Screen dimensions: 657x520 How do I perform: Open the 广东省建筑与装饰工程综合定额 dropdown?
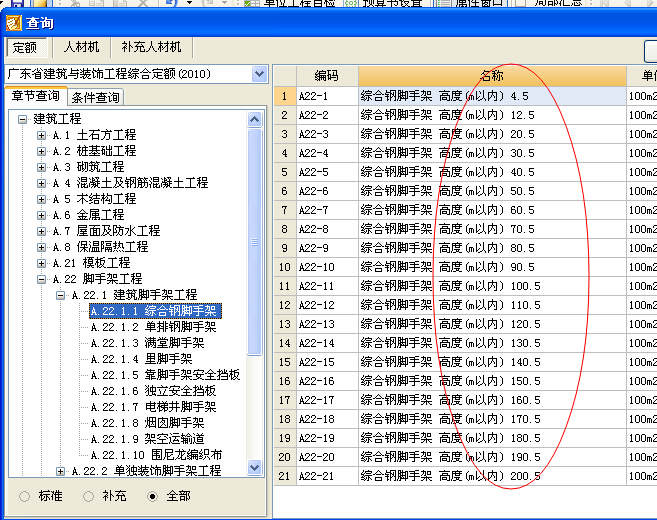260,74
